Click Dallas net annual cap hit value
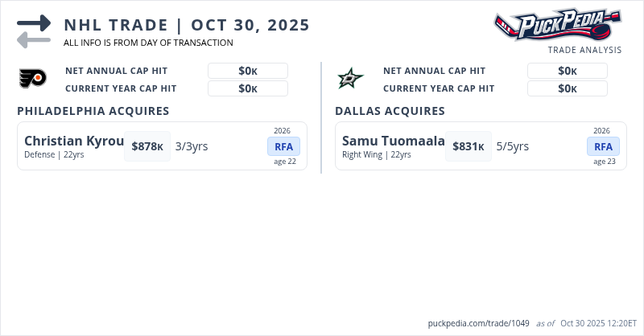The height and width of the screenshot is (336, 644). coord(568,71)
